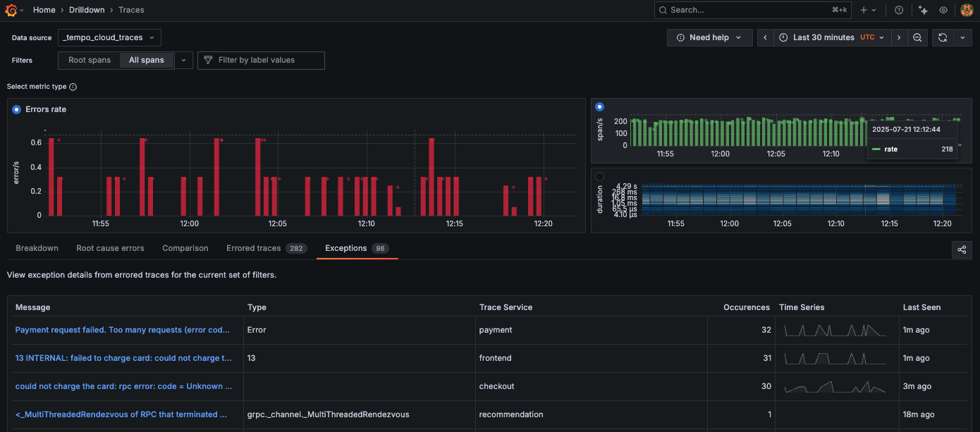Image resolution: width=980 pixels, height=432 pixels.
Task: Click the eye icon in top bar
Action: [x=943, y=10]
